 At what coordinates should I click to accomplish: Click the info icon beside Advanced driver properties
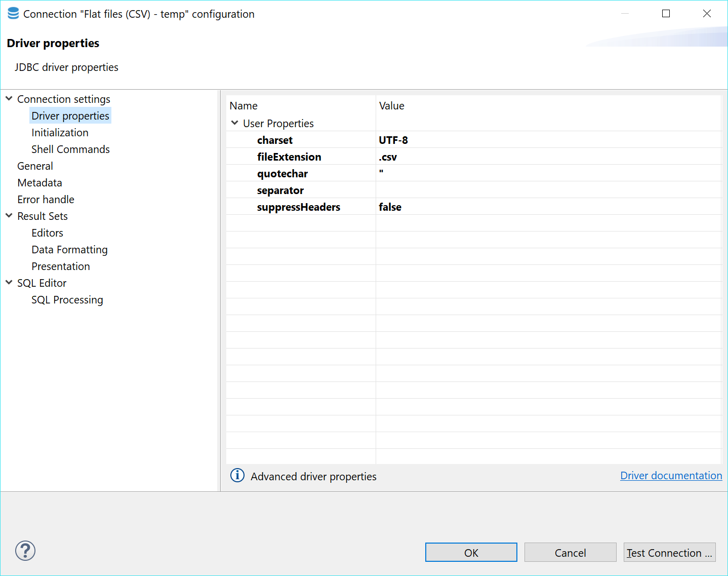tap(237, 475)
